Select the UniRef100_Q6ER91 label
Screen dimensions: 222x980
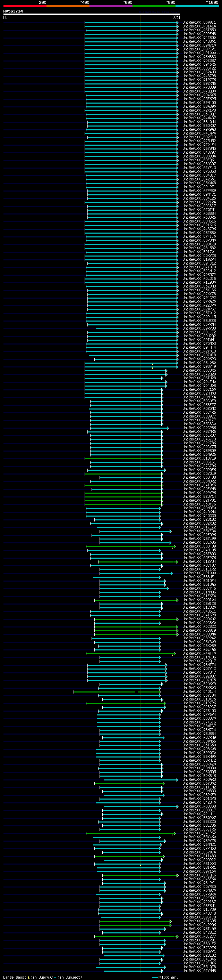click(199, 940)
